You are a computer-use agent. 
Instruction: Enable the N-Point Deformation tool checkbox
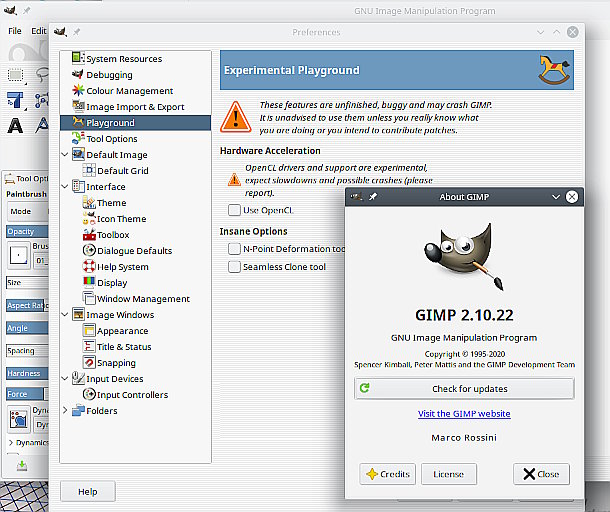[x=234, y=248]
